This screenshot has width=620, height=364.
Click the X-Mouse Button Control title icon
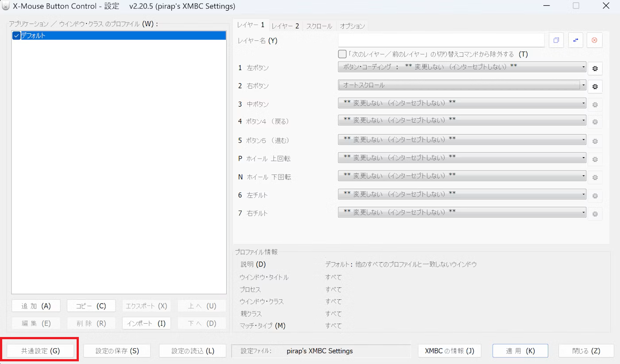tap(6, 7)
